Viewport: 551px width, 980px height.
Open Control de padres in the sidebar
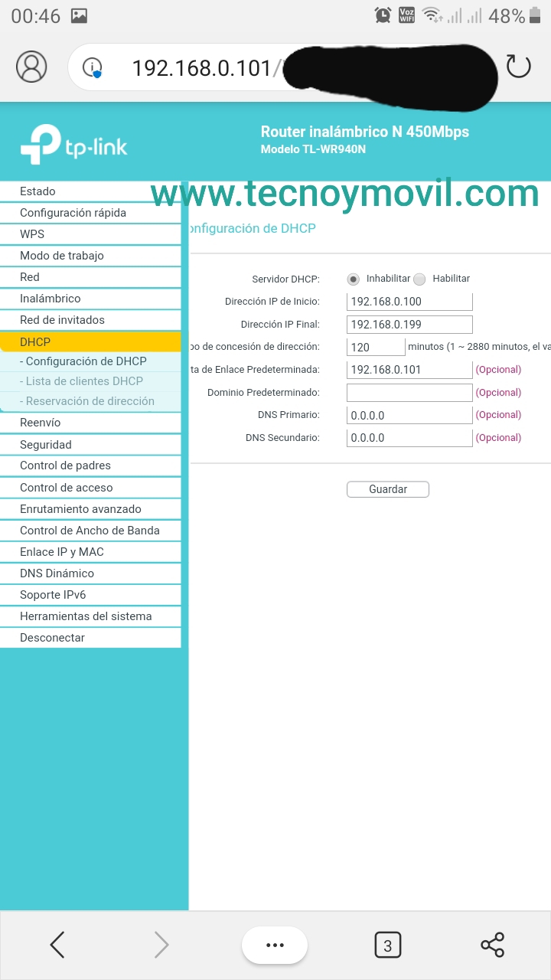90,465
